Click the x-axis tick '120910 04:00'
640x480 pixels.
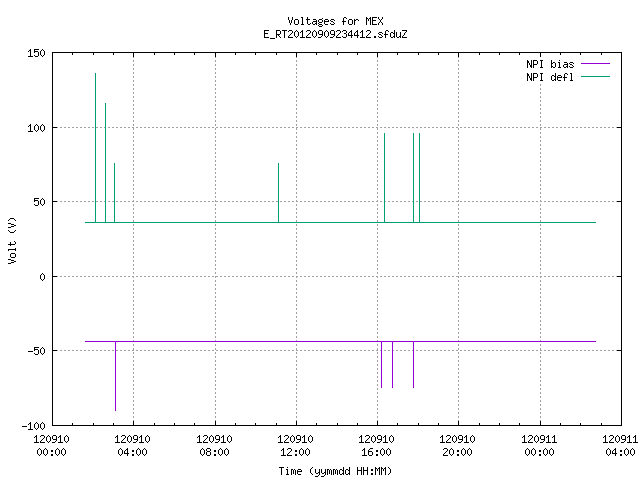[x=132, y=446]
